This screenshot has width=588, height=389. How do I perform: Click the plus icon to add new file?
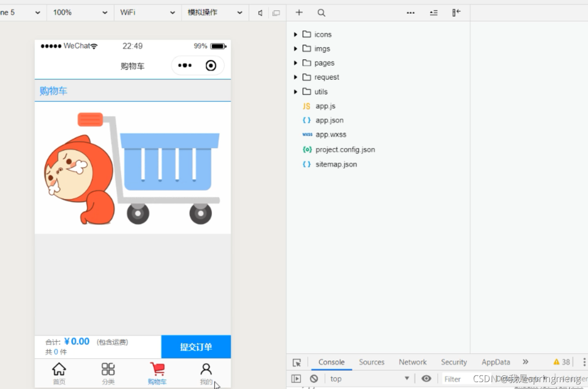[299, 13]
